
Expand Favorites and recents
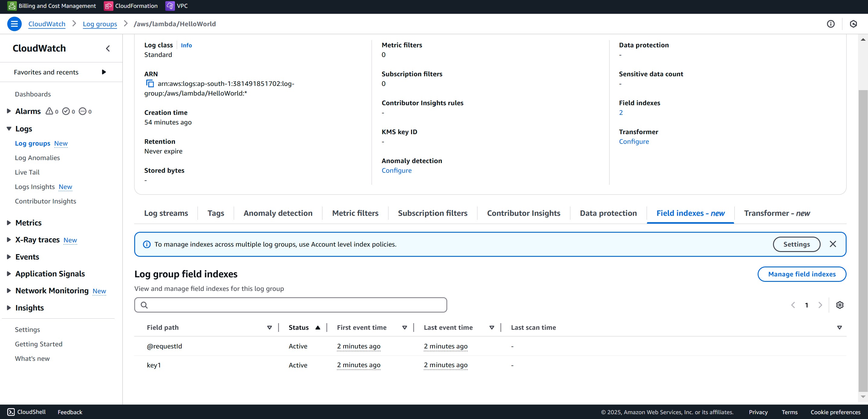(103, 72)
